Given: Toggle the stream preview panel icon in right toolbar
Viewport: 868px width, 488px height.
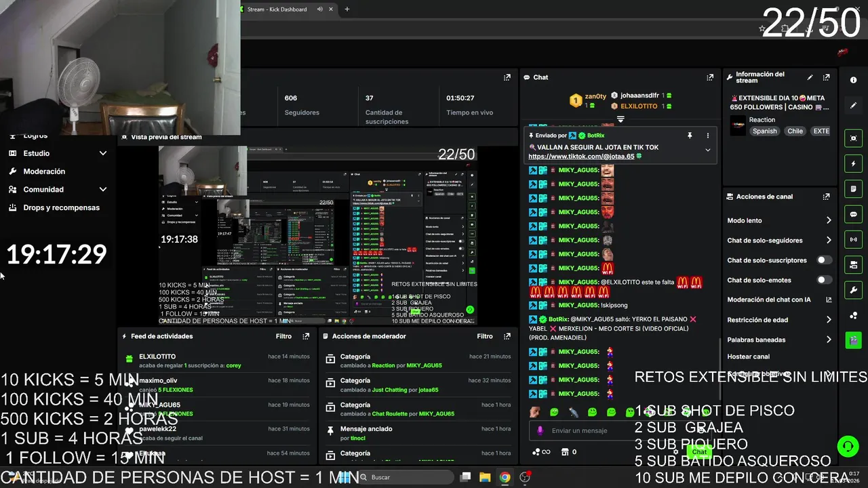Looking at the screenshot, I should click(x=853, y=138).
